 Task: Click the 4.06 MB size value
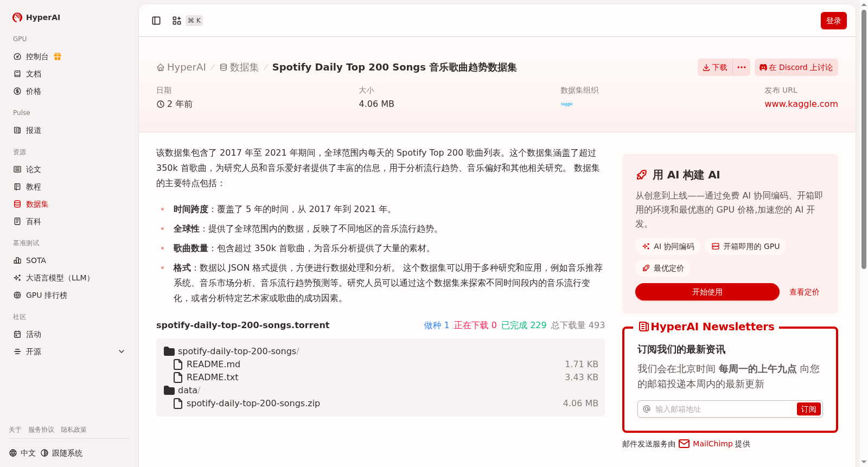pyautogui.click(x=376, y=104)
